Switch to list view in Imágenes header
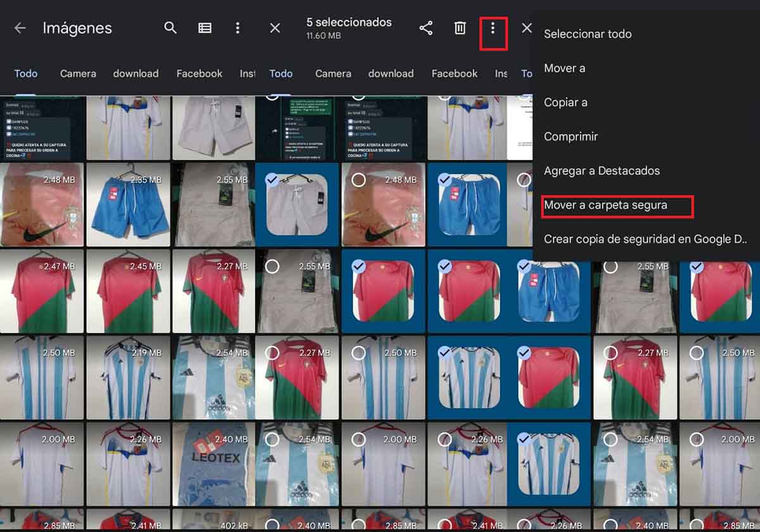This screenshot has height=532, width=760. [x=205, y=28]
